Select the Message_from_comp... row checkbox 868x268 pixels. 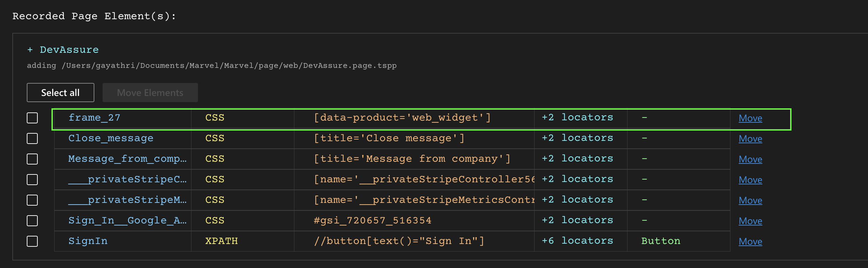pyautogui.click(x=32, y=159)
